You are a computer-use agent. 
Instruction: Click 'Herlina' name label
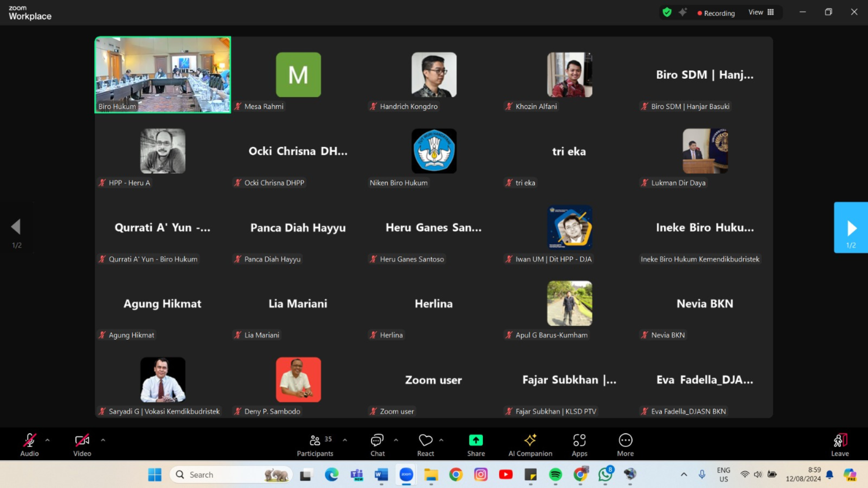391,335
